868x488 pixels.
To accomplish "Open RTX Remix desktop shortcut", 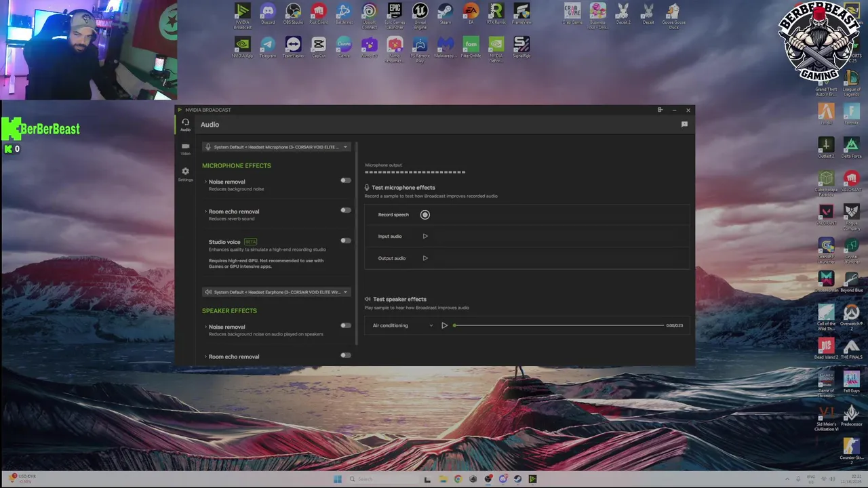I will click(496, 14).
